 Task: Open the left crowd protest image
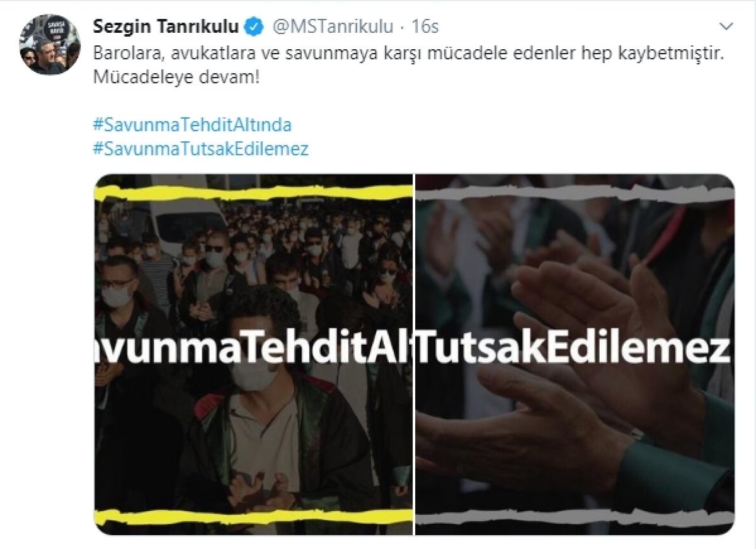253,354
